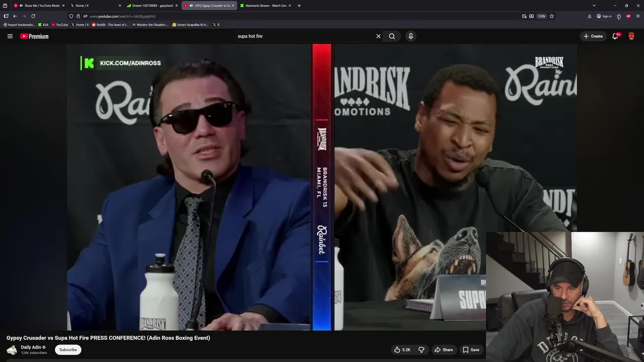The image size is (644, 362).
Task: Clear the search box with X
Action: (378, 36)
